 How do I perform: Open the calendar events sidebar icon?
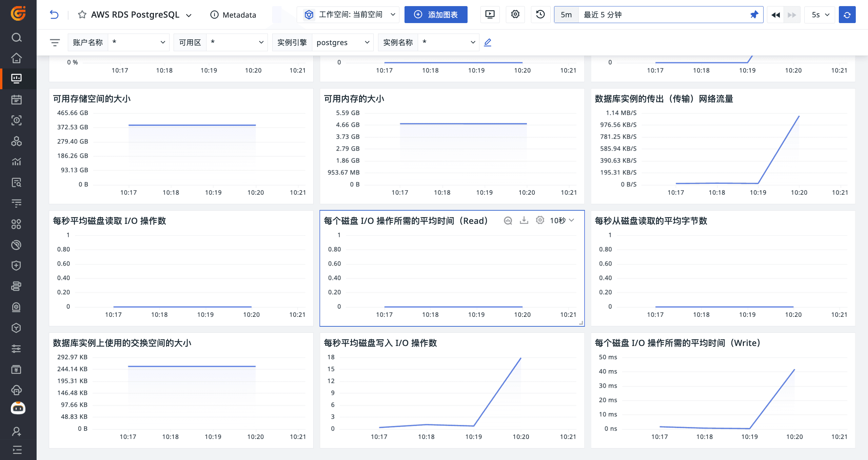(17, 99)
